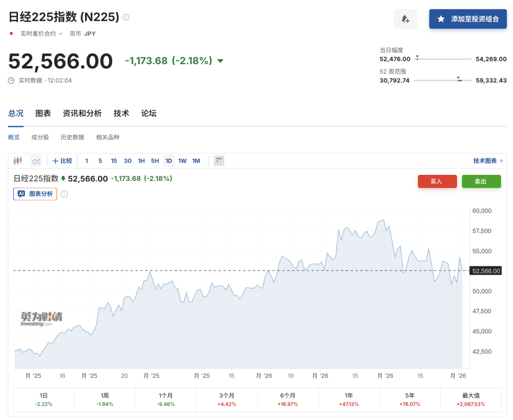Select the 5H chart interval
This screenshot has height=420, width=513.
tap(155, 161)
